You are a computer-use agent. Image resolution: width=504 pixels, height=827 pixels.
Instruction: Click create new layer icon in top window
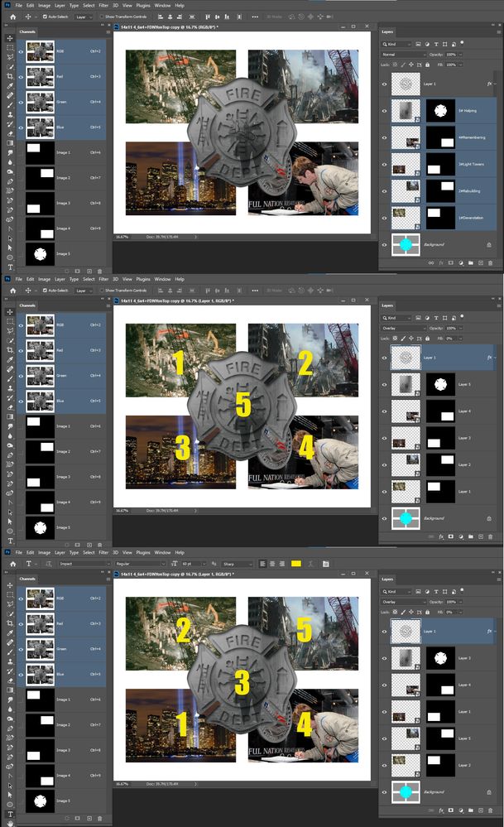(x=481, y=262)
